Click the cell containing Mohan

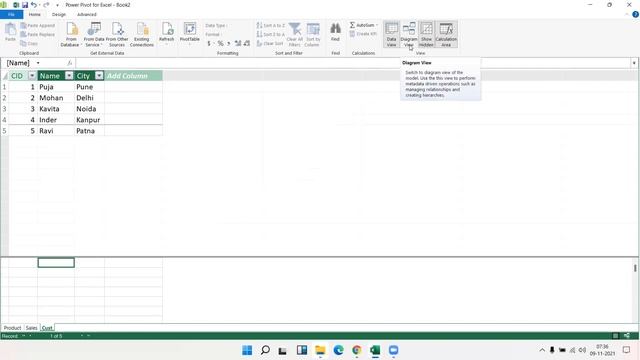coord(56,98)
